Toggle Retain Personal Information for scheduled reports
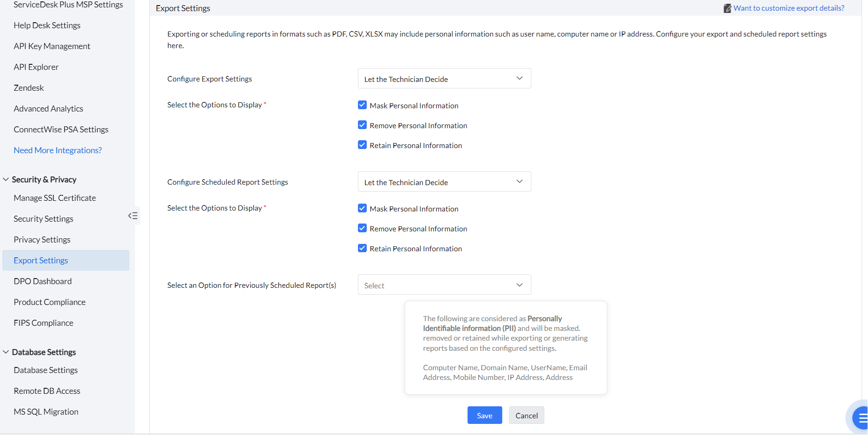This screenshot has height=435, width=868. 362,248
